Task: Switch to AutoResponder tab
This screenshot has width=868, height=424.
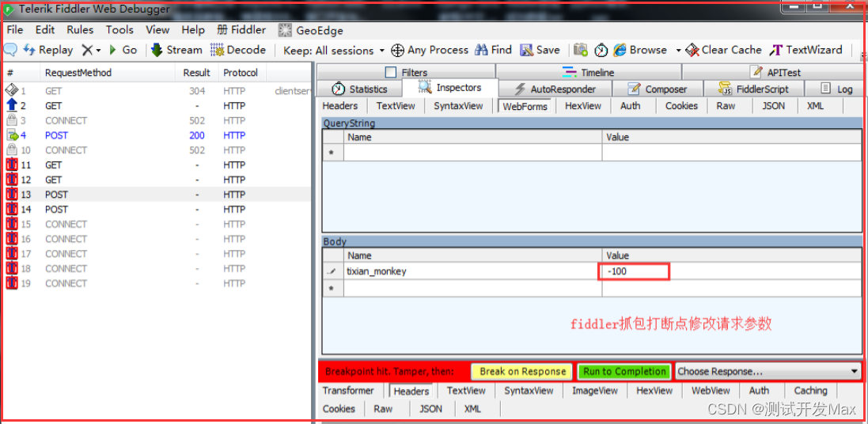Action: tap(555, 89)
